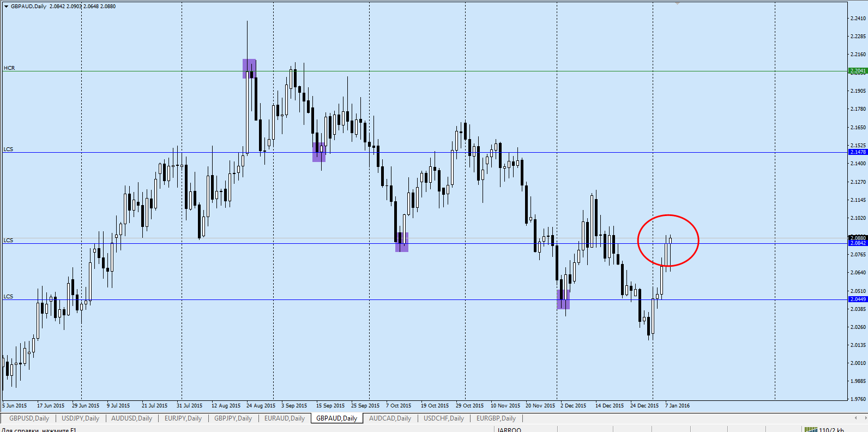Click the 25 Sep 2015 date label
Screen dimensions: 868x432
point(365,406)
